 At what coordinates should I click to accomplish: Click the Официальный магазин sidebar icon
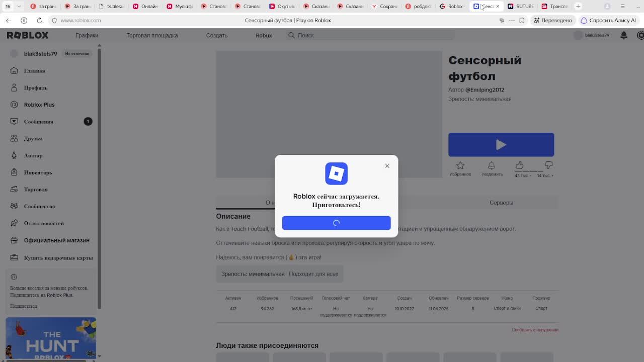click(14, 240)
